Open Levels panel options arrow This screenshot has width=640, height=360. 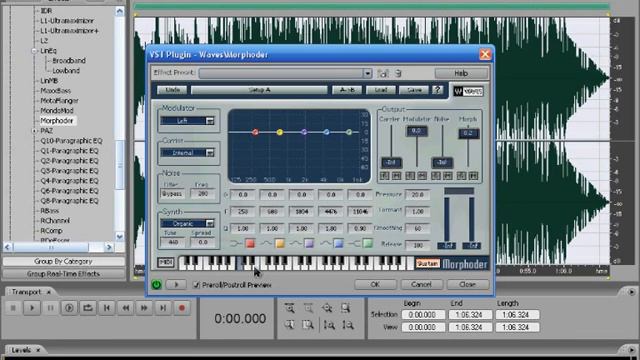(631, 350)
